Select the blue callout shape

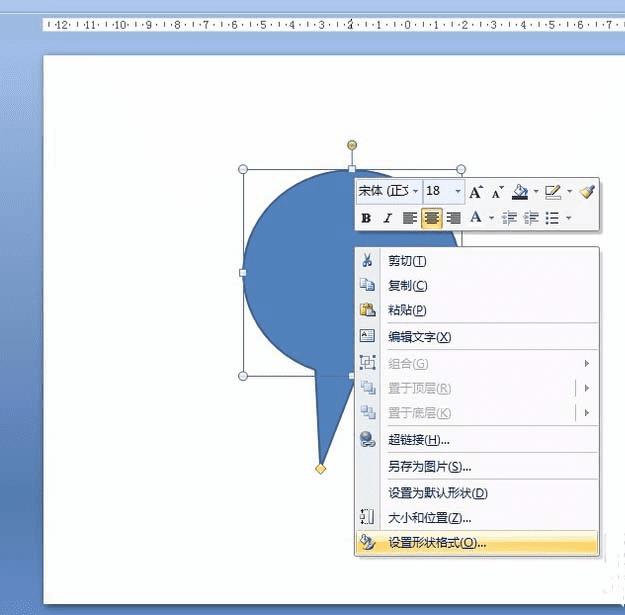pos(299,275)
